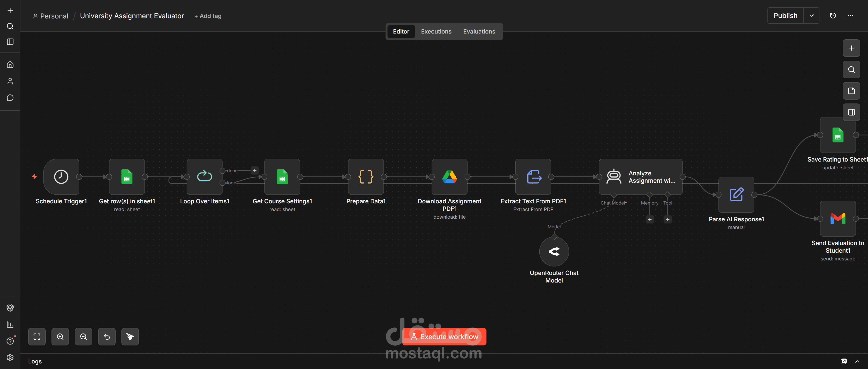
Task: Click the plus icon in left sidebar
Action: [10, 11]
